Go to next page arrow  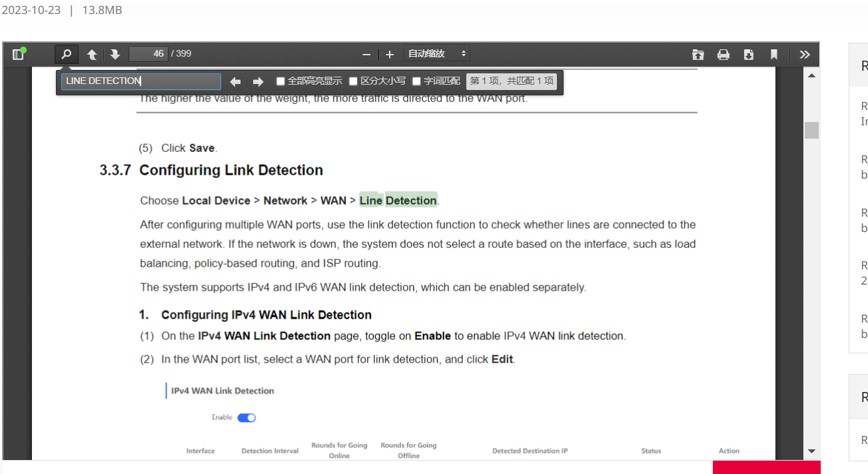point(115,54)
